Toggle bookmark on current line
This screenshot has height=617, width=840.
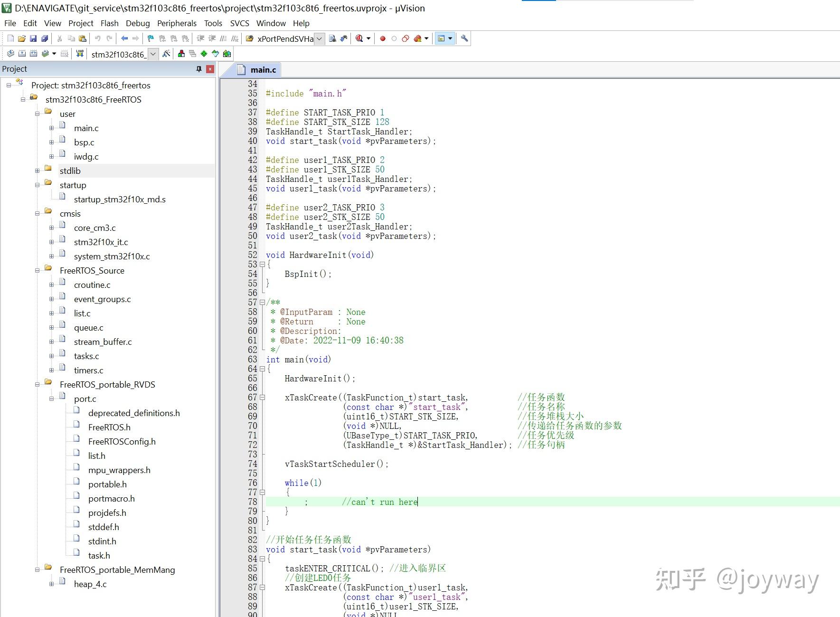click(150, 38)
